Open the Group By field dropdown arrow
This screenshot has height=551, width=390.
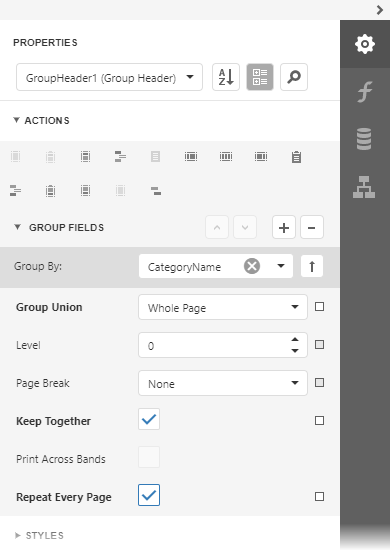point(281,266)
